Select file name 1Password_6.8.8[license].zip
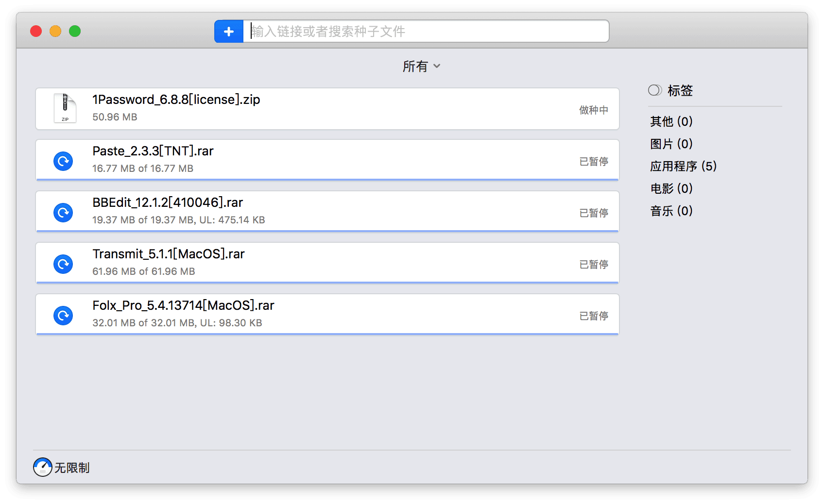 176,100
